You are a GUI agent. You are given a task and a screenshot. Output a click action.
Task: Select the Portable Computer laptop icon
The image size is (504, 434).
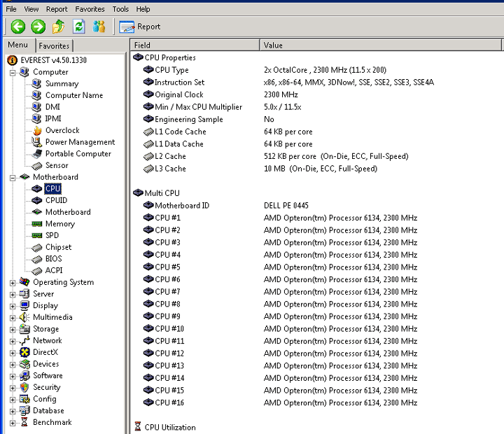tap(37, 154)
